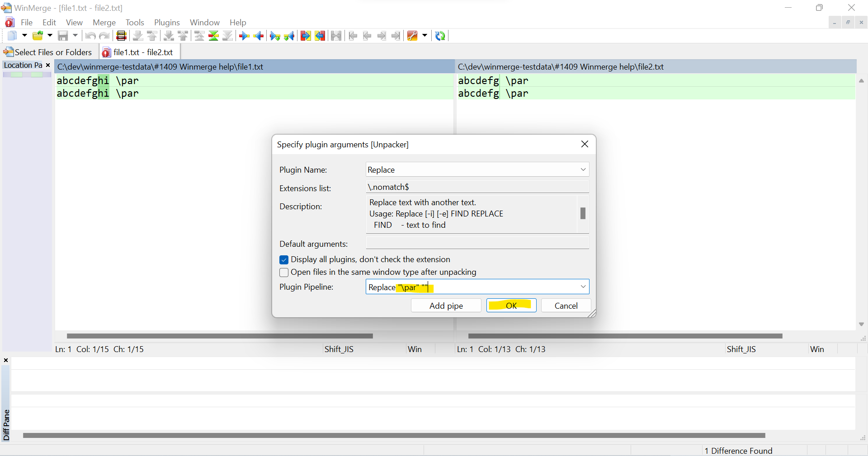Click the Add pipe button
868x456 pixels.
pos(446,306)
